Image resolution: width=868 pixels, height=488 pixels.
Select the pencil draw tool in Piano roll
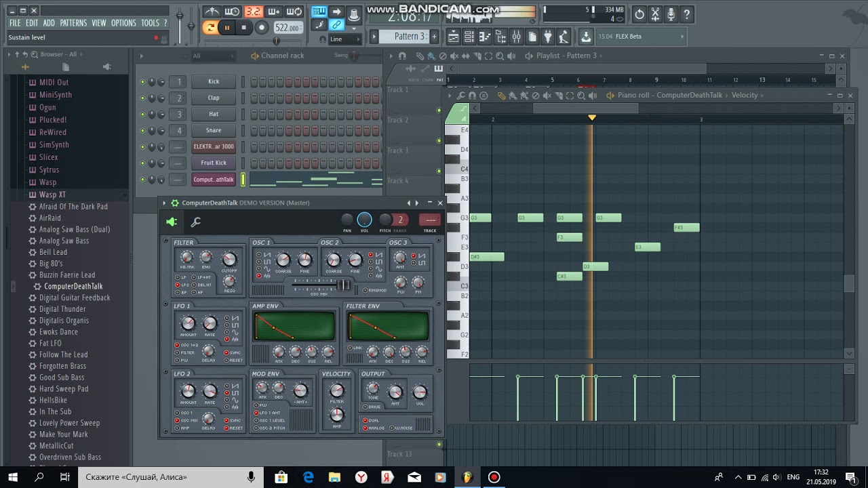click(501, 96)
